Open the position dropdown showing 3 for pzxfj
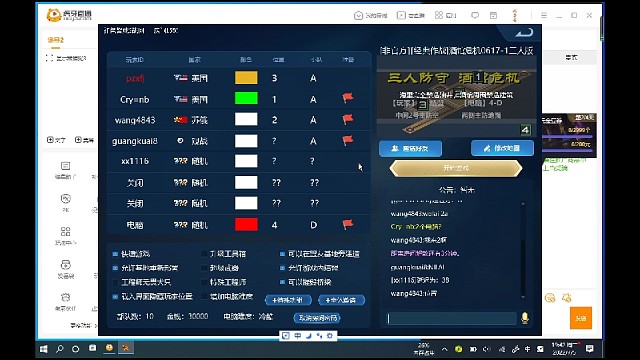Screen dimensions: 640x360 (274, 78)
